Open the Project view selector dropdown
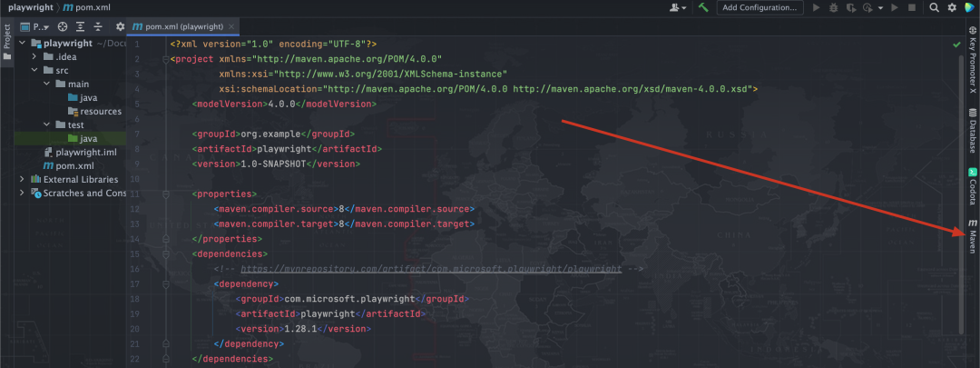The image size is (980, 368). tap(35, 27)
